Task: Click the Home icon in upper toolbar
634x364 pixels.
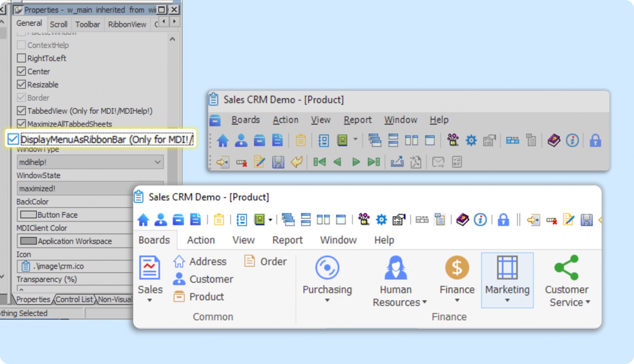Action: [223, 141]
